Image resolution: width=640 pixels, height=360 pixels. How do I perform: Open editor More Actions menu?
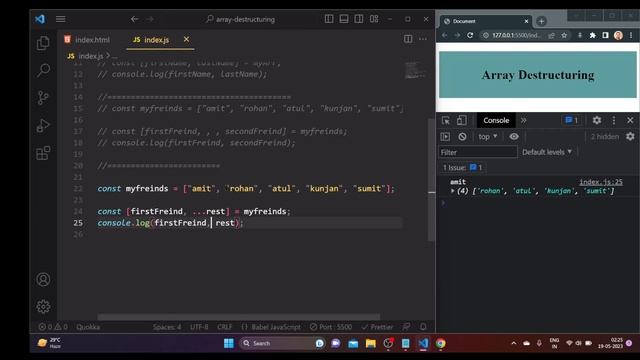coord(423,39)
